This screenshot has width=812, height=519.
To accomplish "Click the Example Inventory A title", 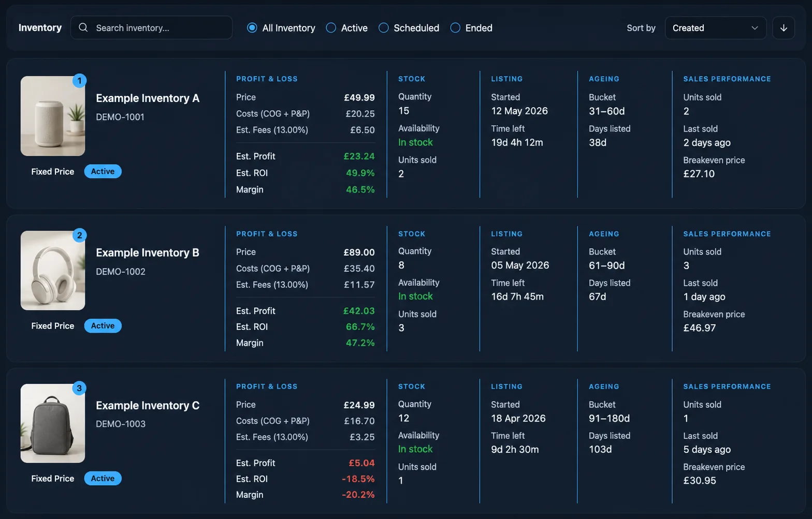I will [x=148, y=98].
